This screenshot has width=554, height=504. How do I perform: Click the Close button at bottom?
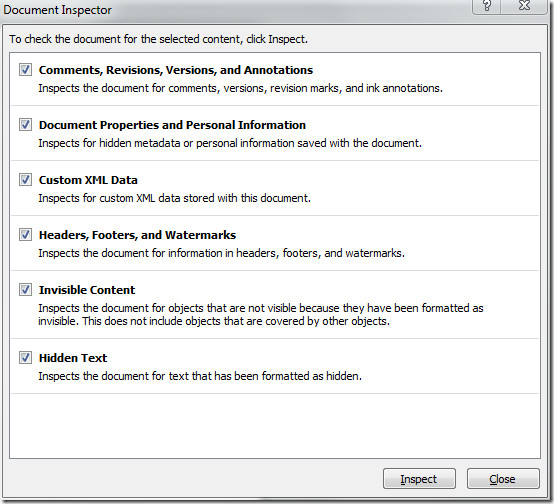coord(503,479)
